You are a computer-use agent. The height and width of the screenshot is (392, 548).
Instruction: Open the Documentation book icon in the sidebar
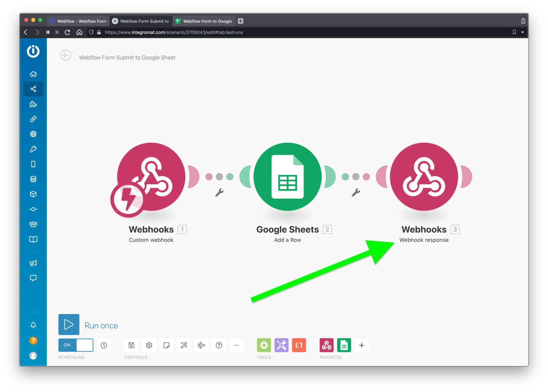tap(33, 239)
